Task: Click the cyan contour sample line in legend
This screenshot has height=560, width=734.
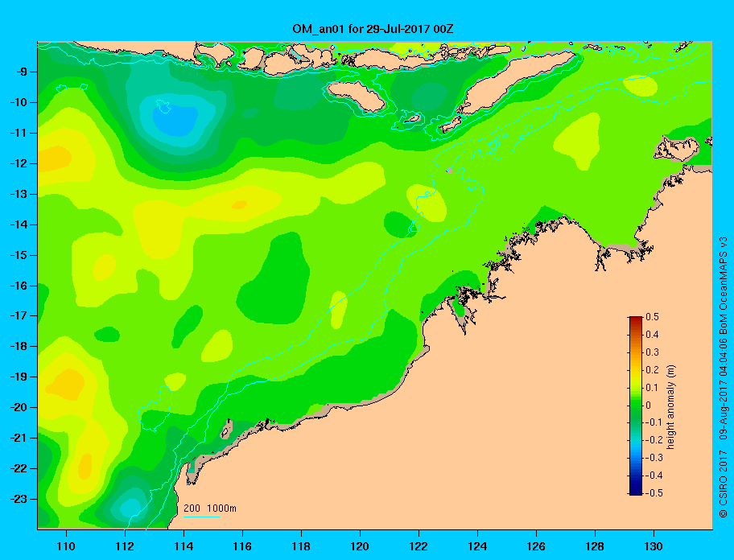Action: (x=201, y=517)
